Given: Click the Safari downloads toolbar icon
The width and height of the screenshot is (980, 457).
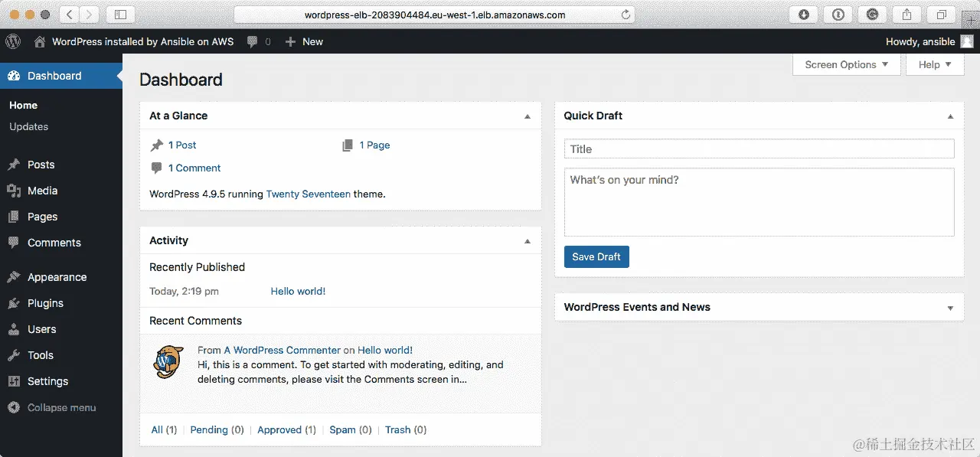Looking at the screenshot, I should pos(804,15).
